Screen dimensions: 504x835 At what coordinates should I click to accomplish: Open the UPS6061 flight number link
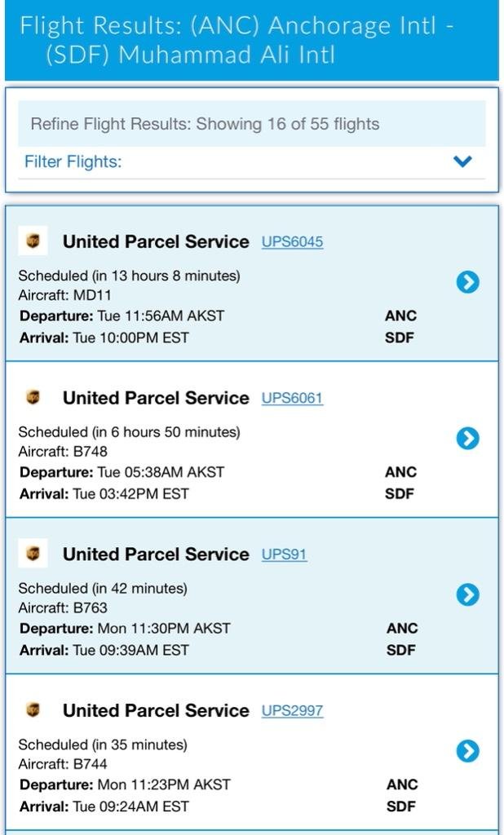pyautogui.click(x=292, y=399)
